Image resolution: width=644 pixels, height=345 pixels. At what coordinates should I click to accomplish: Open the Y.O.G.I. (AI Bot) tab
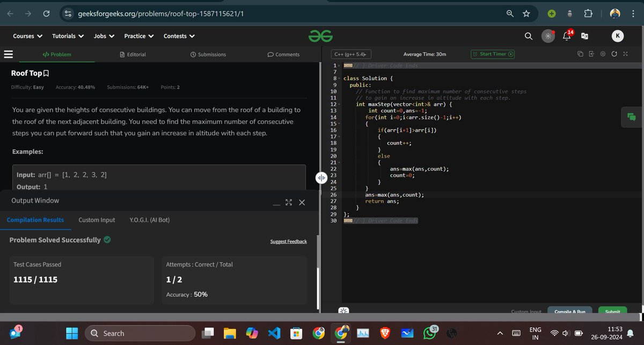pyautogui.click(x=150, y=220)
